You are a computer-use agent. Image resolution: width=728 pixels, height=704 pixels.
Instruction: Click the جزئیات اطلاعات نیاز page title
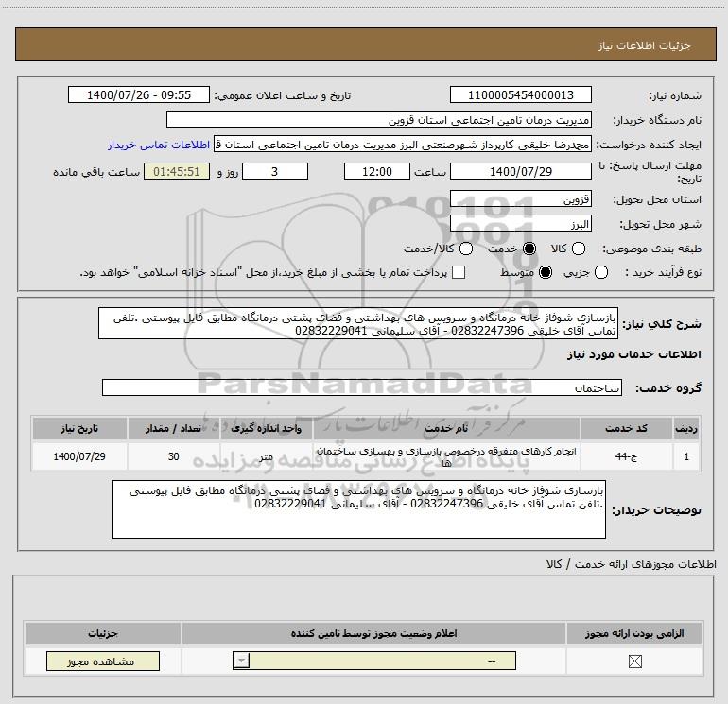pyautogui.click(x=644, y=45)
